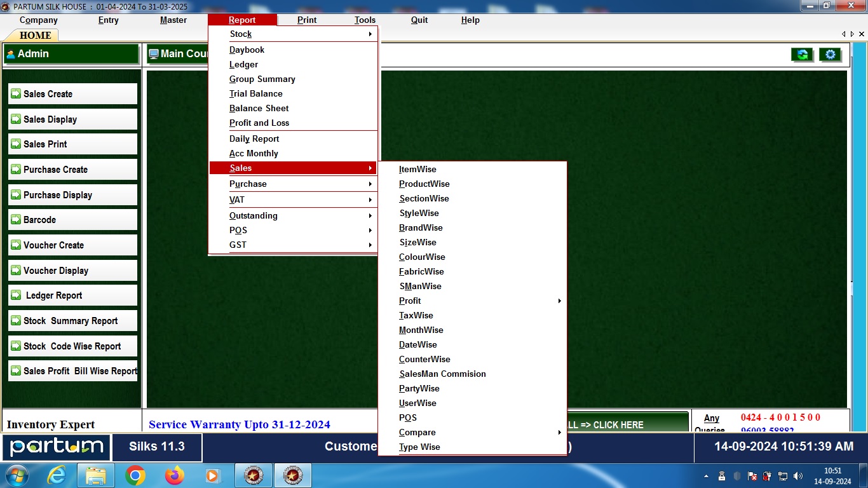Open the Company menu
The width and height of the screenshot is (868, 488).
[x=39, y=20]
